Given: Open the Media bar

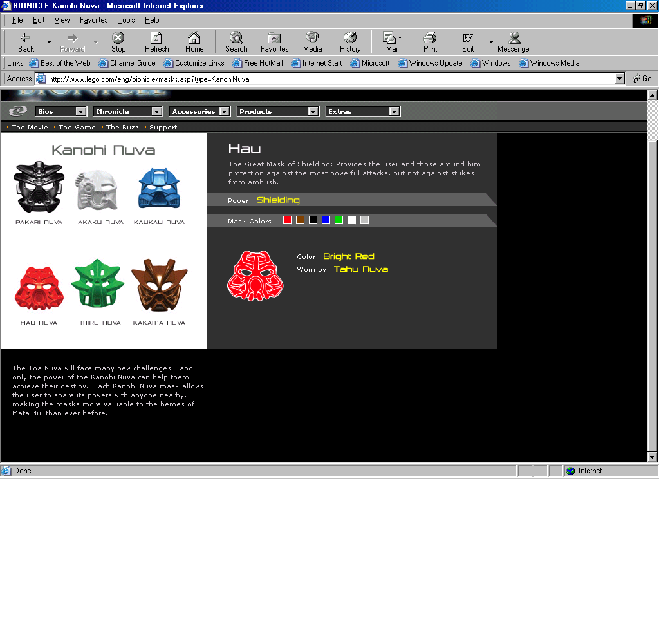Looking at the screenshot, I should 312,42.
